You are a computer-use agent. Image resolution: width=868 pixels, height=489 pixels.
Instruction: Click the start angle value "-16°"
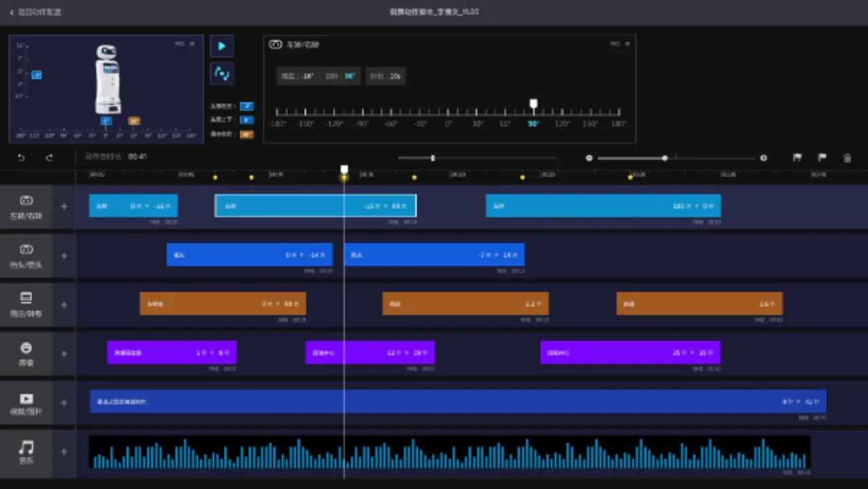pyautogui.click(x=308, y=76)
